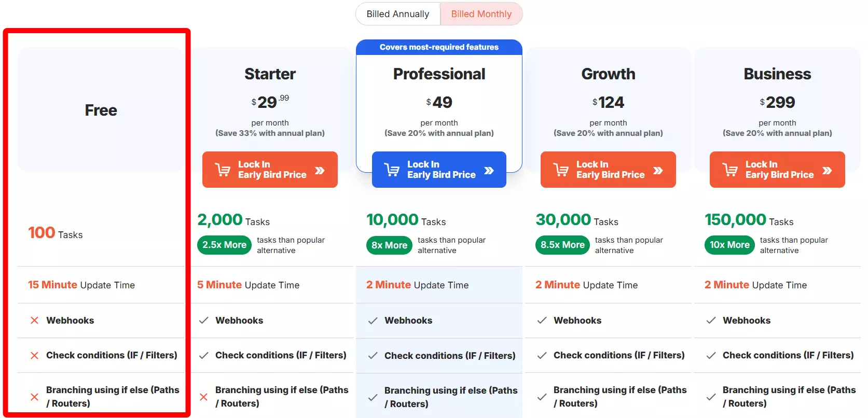
Task: Click the red X beside Free plan Webhooks
Action: [x=34, y=321]
